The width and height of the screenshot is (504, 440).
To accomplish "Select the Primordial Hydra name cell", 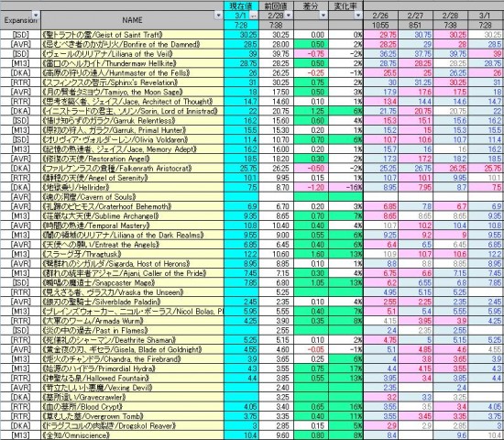I will (132, 368).
